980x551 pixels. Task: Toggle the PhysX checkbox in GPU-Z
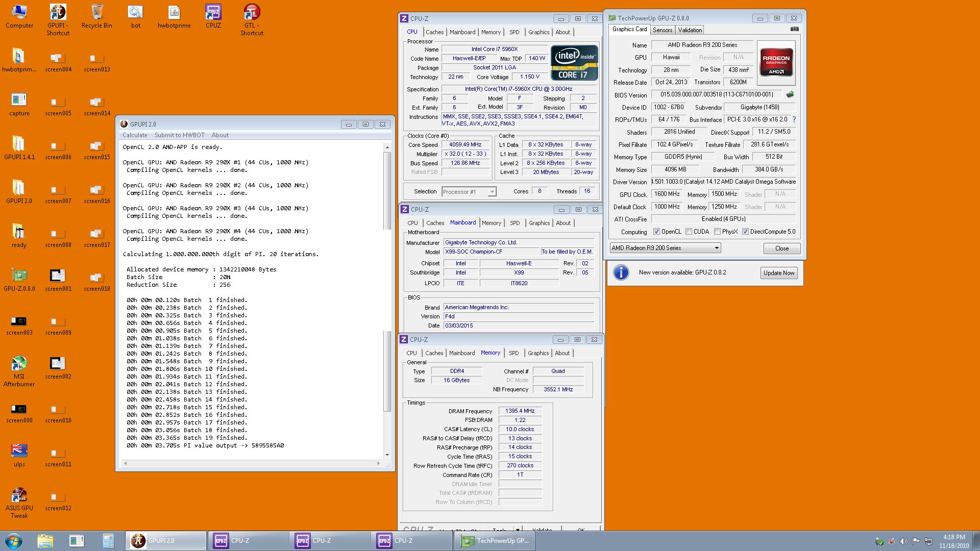pyautogui.click(x=717, y=232)
